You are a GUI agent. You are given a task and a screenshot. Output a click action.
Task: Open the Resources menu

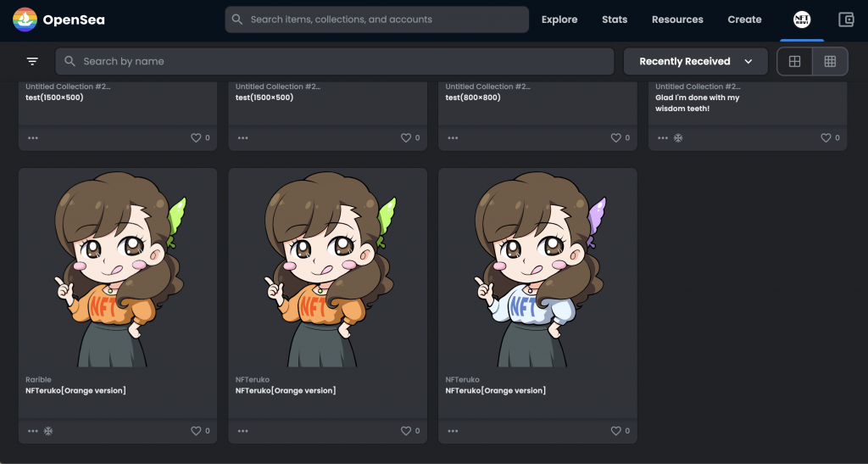[x=677, y=20]
